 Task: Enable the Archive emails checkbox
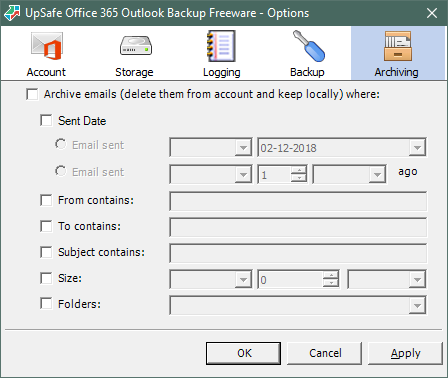point(32,94)
